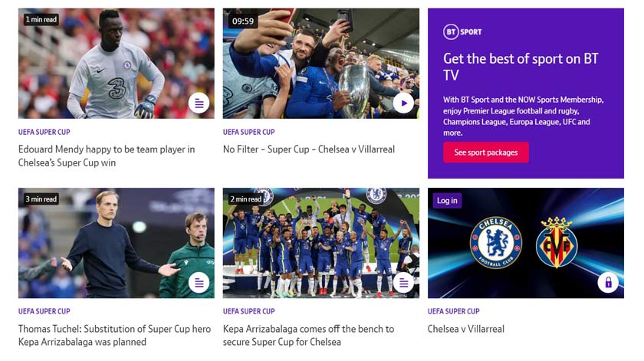Open No Filter - Super Cup headline link
The height and width of the screenshot is (361, 644).
coord(309,149)
